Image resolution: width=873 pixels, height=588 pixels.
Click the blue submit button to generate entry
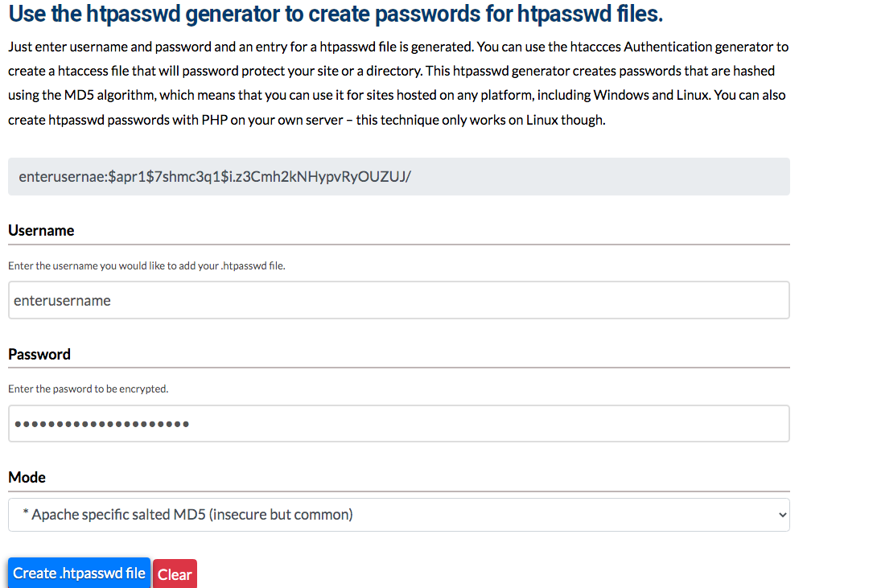pos(78,573)
